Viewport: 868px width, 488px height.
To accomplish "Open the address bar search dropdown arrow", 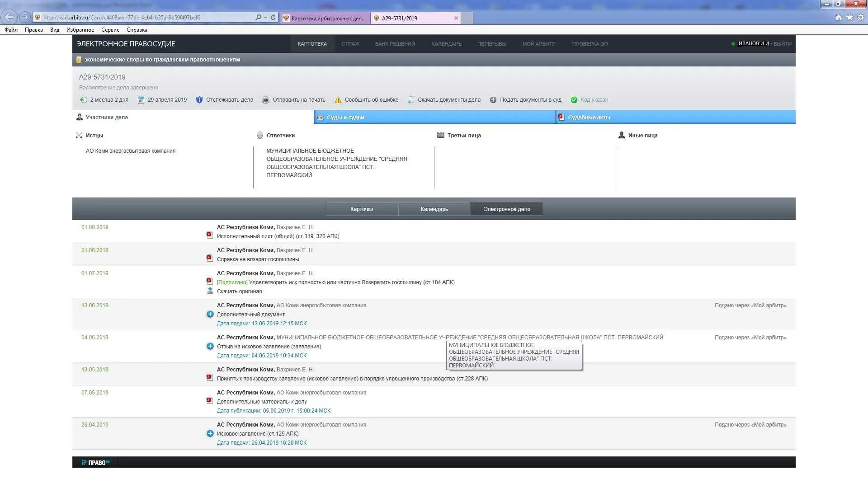I will (x=265, y=18).
